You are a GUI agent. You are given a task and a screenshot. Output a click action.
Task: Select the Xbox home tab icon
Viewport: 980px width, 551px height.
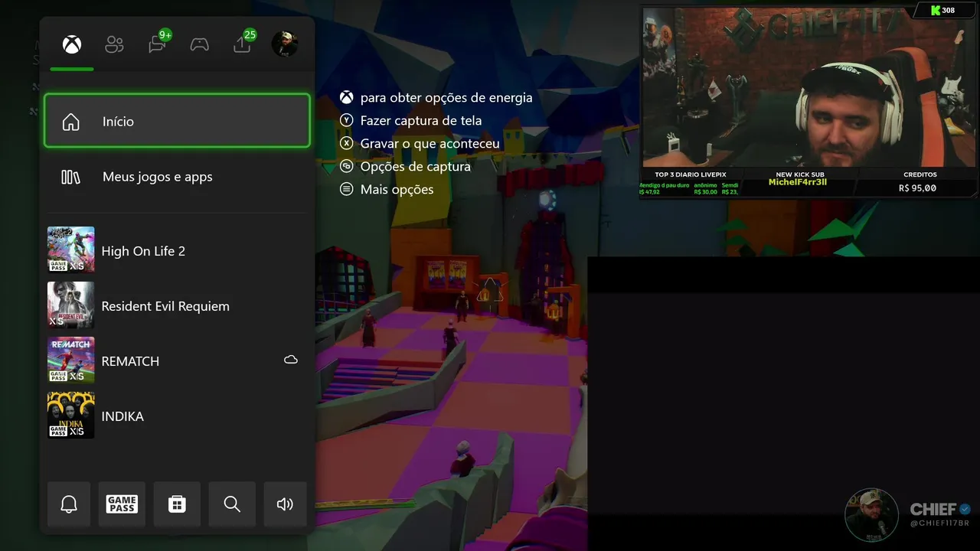tap(72, 44)
